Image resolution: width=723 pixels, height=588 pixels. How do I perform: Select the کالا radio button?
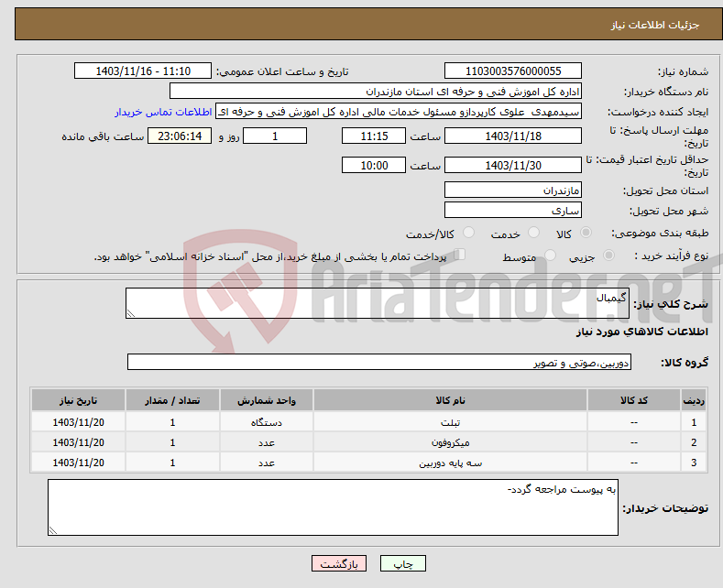[x=586, y=233]
